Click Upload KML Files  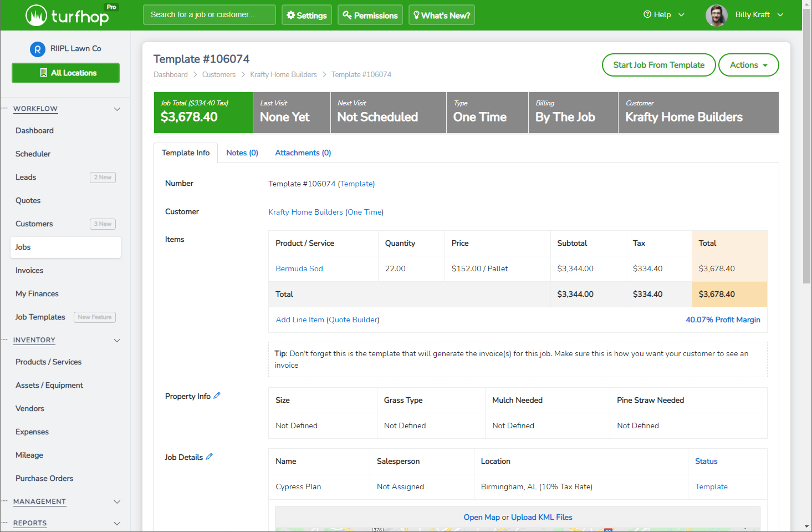pos(542,517)
